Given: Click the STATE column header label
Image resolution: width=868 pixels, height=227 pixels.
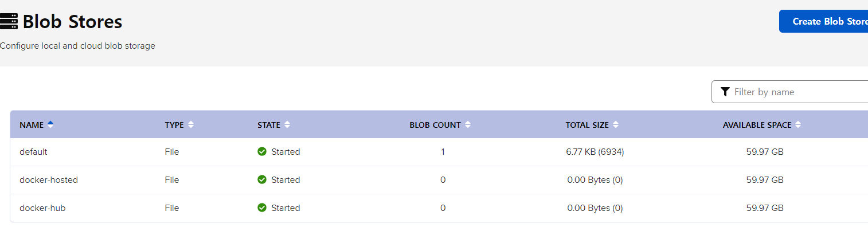Looking at the screenshot, I should pyautogui.click(x=269, y=125).
